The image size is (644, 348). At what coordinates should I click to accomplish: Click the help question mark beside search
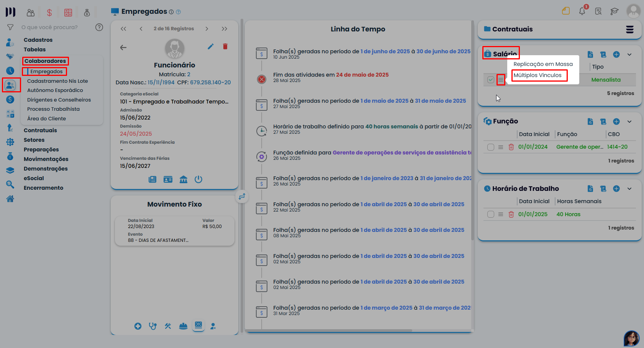(99, 27)
